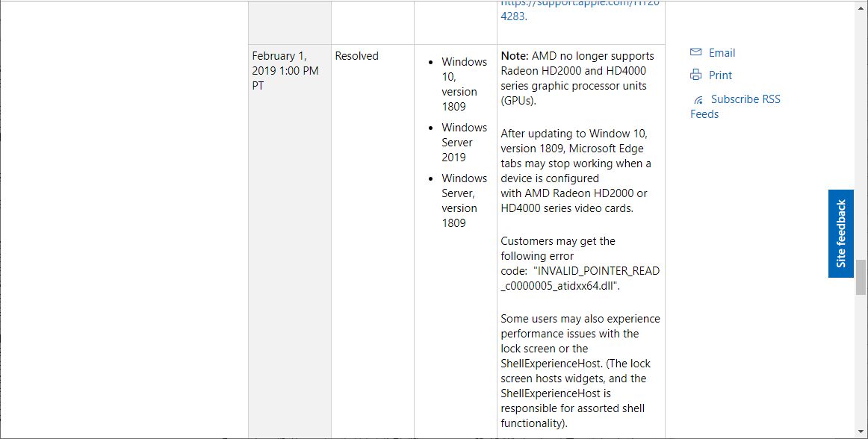
Task: Click the Windows Server, version 1809 item
Action: click(464, 200)
